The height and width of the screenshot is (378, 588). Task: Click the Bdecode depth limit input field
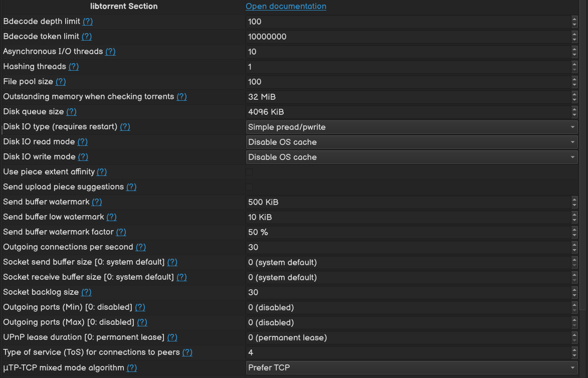pos(409,22)
